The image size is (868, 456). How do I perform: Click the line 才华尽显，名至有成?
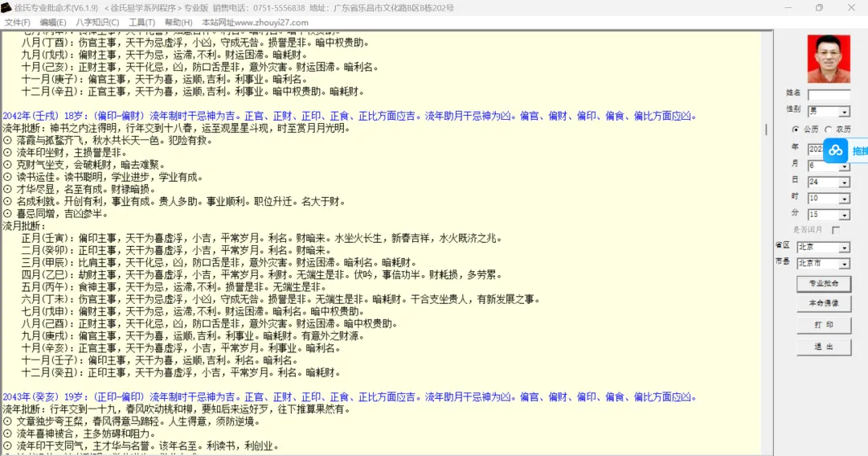point(80,190)
